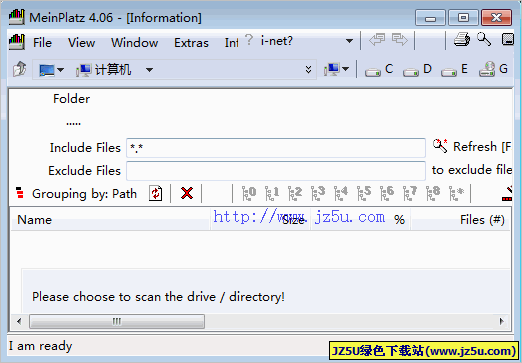
Task: Click the Files (#) column header
Action: [460, 220]
